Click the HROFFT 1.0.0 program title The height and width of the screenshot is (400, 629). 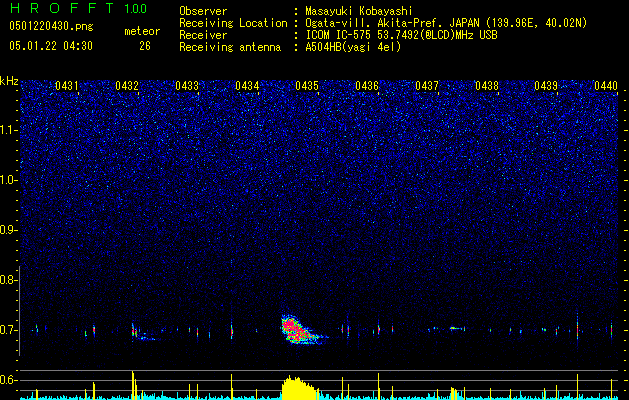pyautogui.click(x=78, y=8)
